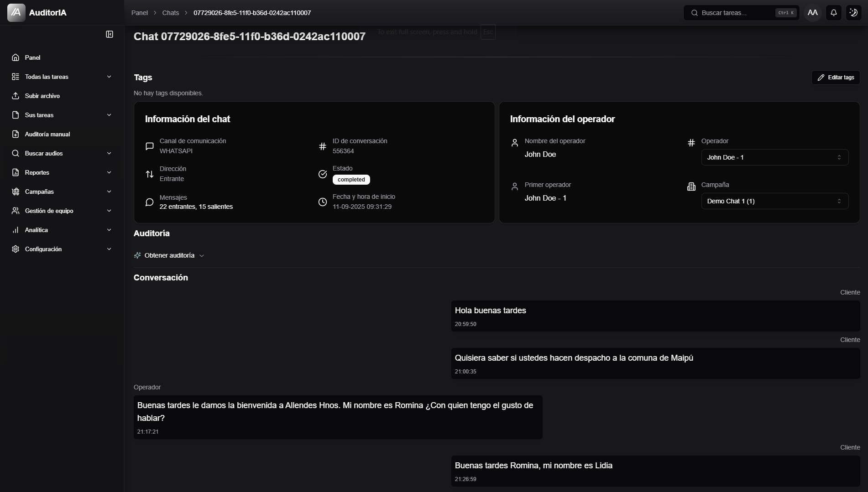Click the Sus tareas file icon
The width and height of the screenshot is (868, 492).
click(16, 115)
